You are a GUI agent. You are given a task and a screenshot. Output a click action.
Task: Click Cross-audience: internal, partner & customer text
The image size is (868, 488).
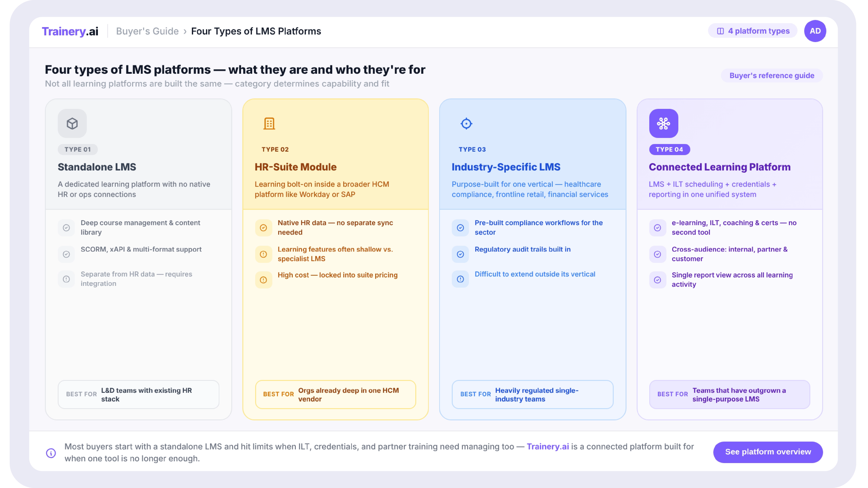coord(730,254)
